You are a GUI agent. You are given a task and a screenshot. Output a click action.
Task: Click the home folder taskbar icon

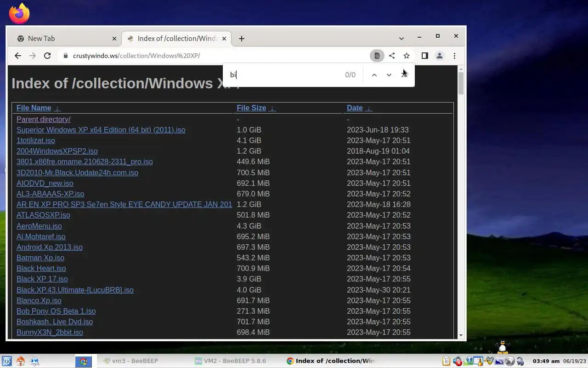click(20, 361)
